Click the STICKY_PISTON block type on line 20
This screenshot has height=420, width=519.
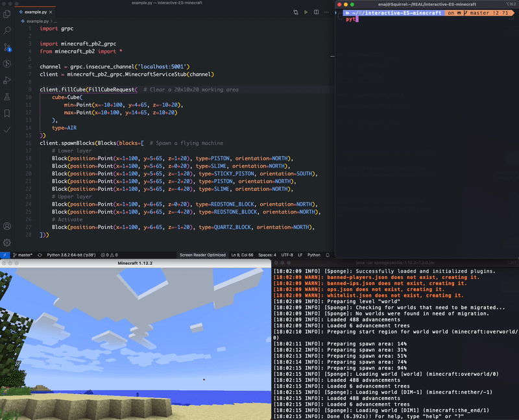(234, 174)
